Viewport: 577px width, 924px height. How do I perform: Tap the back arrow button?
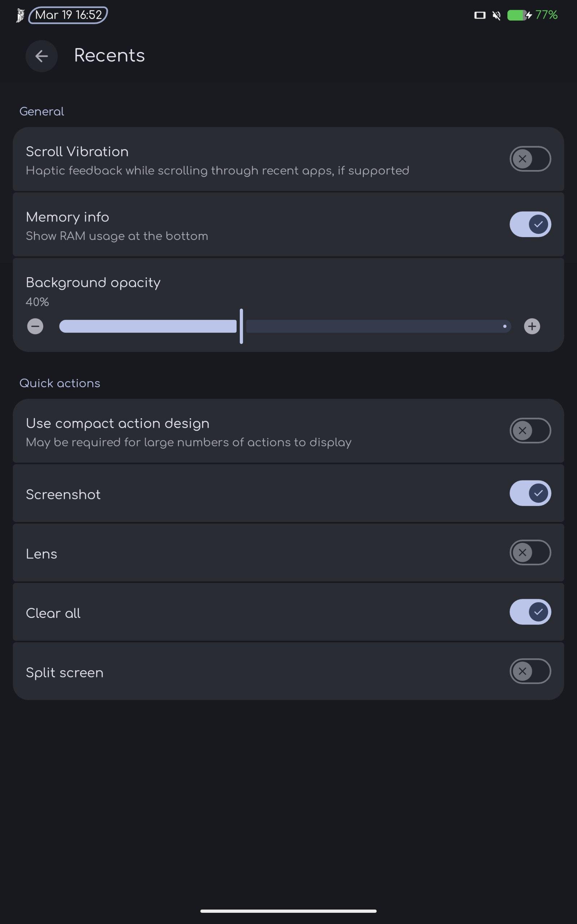point(41,56)
